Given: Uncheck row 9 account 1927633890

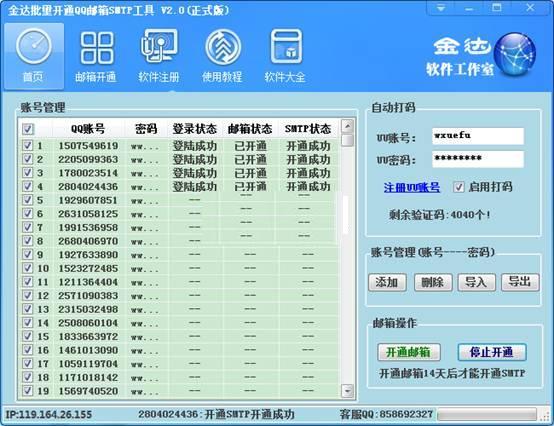Looking at the screenshot, I should (x=28, y=254).
